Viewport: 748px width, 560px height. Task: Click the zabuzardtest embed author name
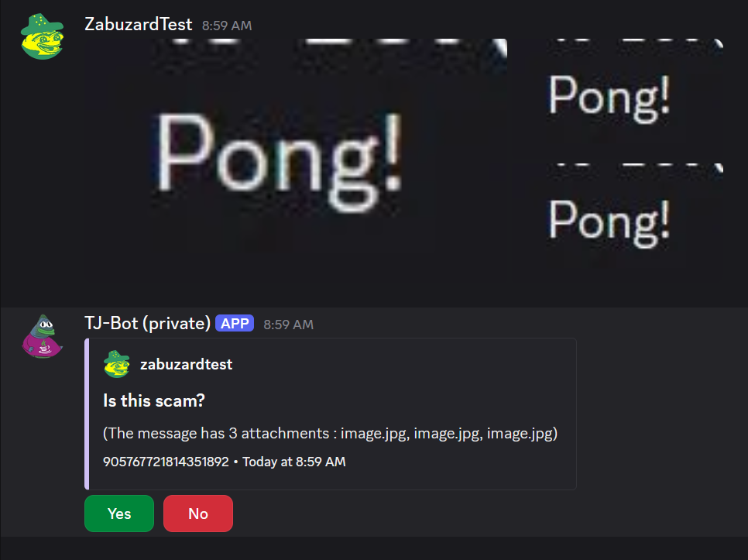coord(186,365)
